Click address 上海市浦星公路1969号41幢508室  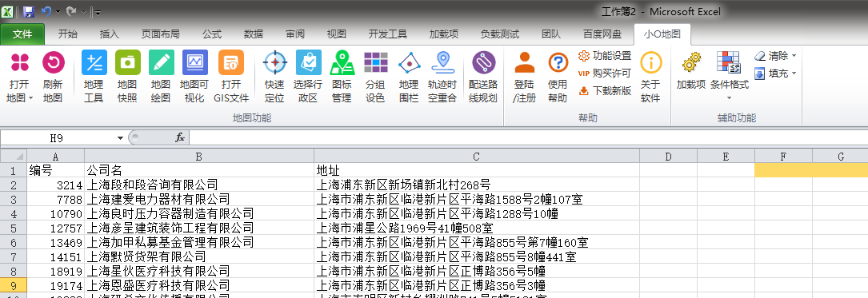[x=477, y=228]
